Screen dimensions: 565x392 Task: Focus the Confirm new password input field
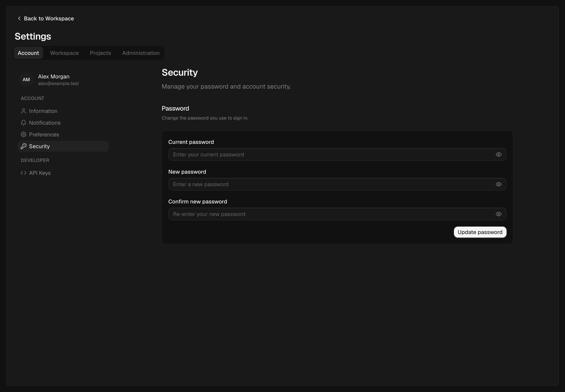click(337, 214)
